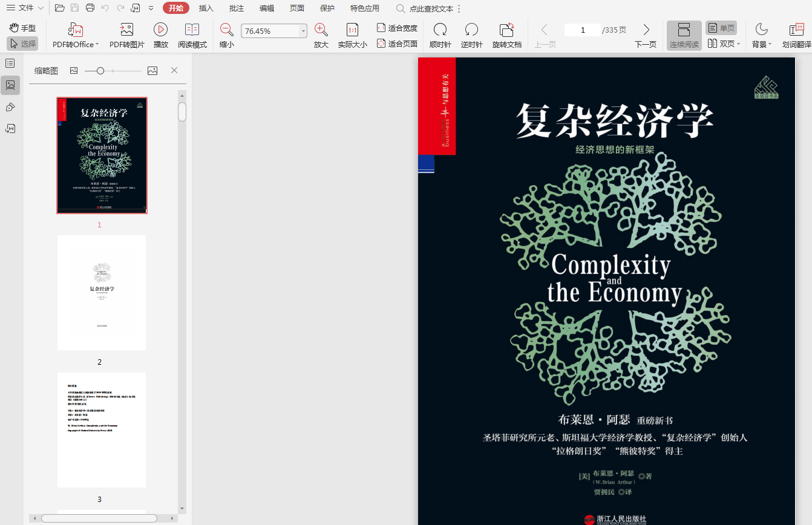The height and width of the screenshot is (525, 812).
Task: Switch to the 开始 tab
Action: click(176, 8)
